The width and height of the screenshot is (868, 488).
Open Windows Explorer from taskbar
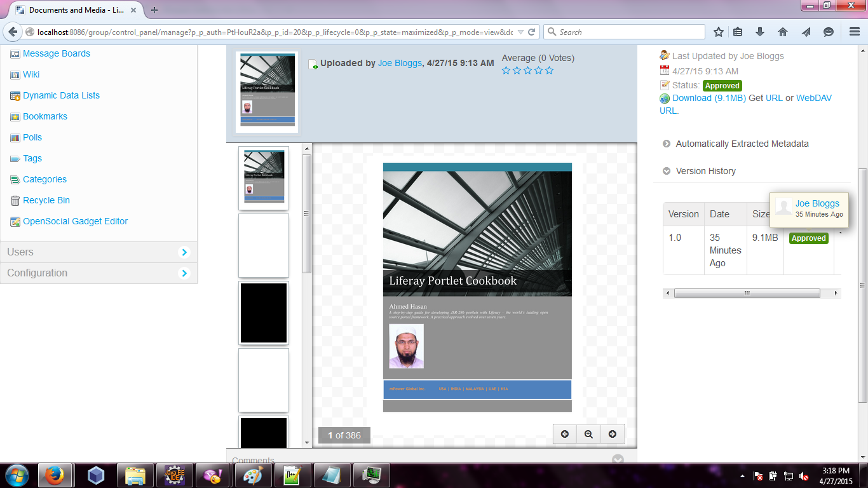click(135, 475)
